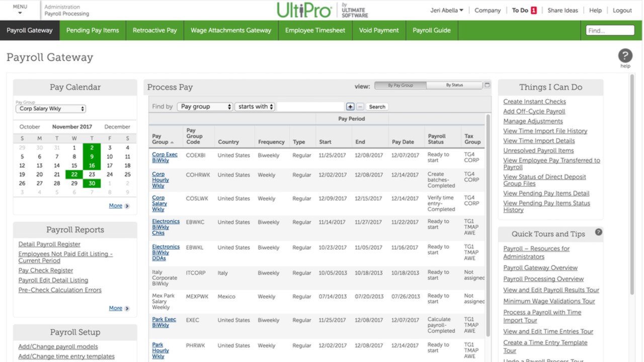Select November 22 in the calendar

coord(74,174)
